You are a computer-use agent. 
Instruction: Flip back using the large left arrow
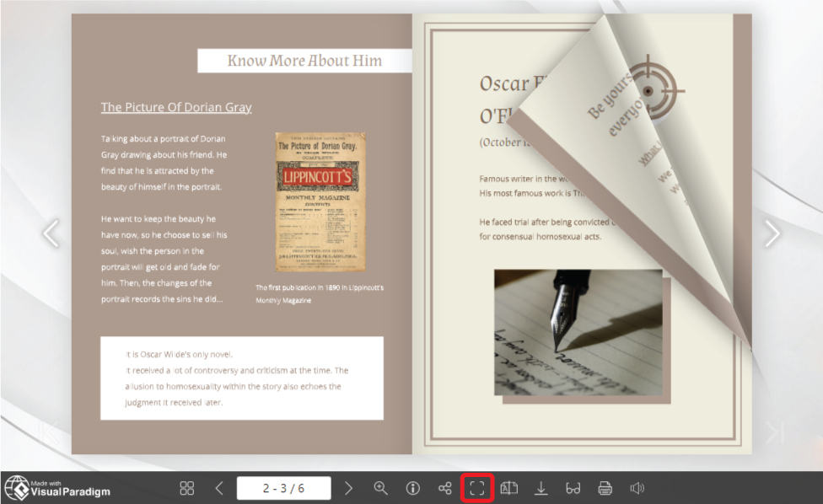click(x=52, y=233)
